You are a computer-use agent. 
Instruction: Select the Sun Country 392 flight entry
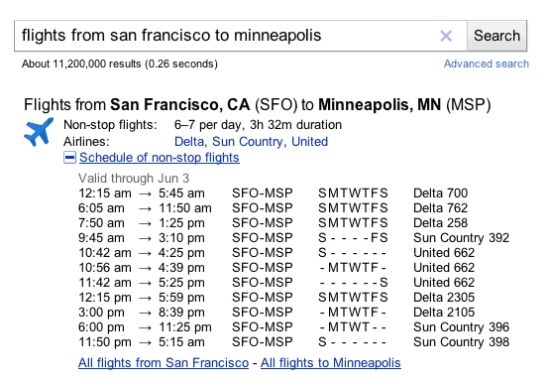coord(461,238)
